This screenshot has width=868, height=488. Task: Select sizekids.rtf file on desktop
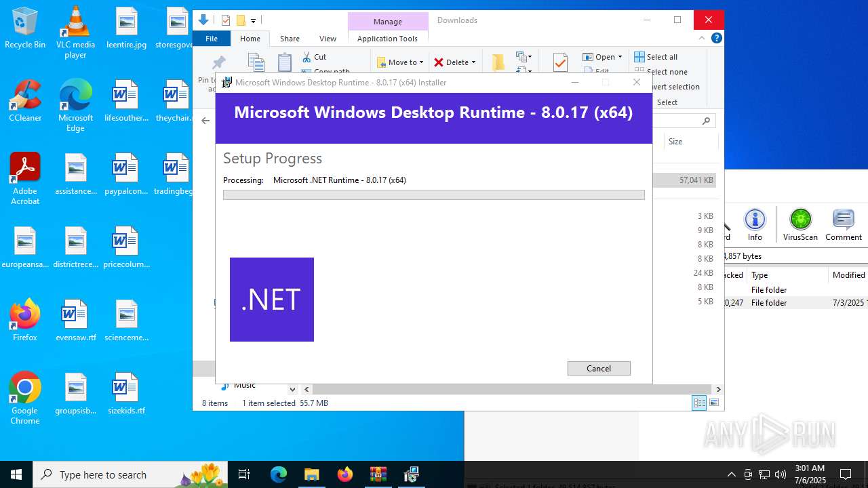pos(126,393)
